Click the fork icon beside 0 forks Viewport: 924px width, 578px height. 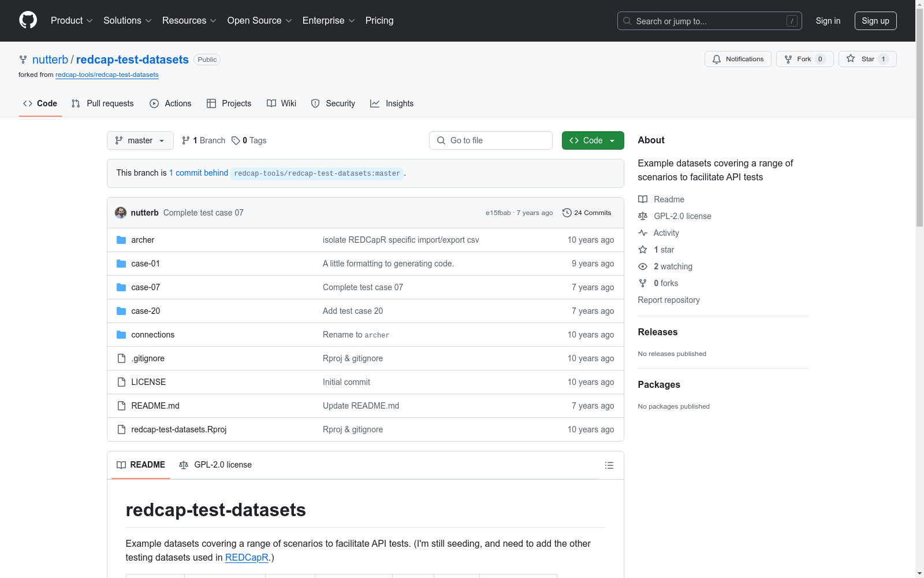(x=643, y=283)
